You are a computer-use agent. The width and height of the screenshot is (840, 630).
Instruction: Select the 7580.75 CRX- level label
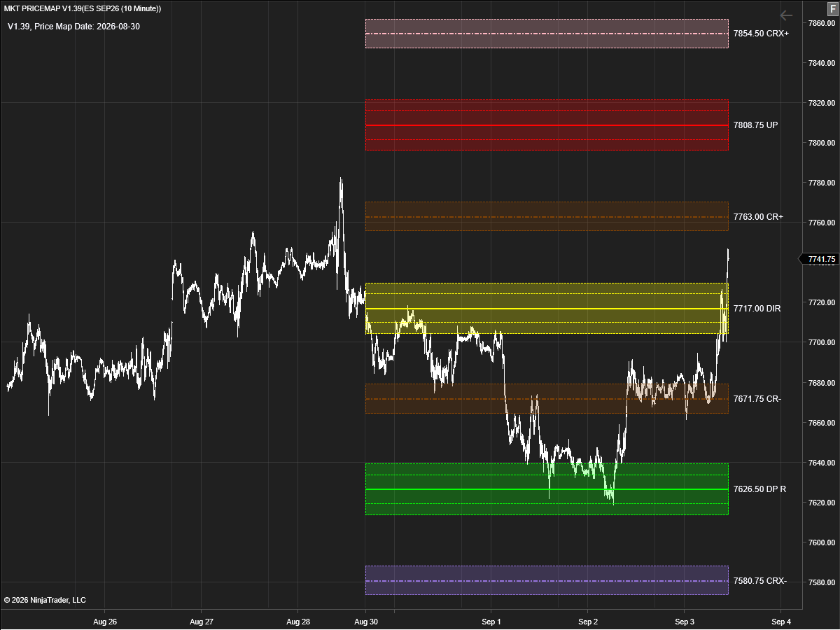coord(760,581)
